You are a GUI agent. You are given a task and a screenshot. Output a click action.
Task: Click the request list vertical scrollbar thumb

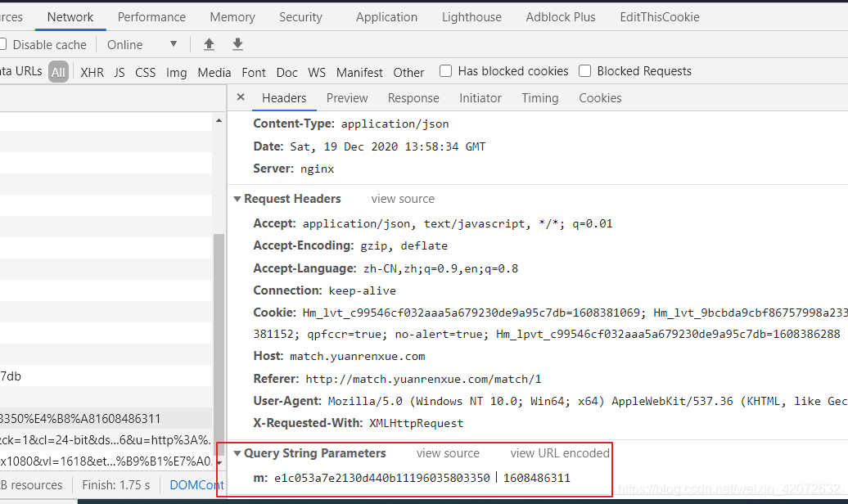point(219,344)
